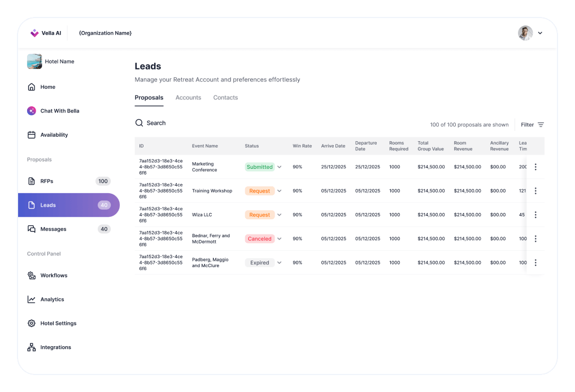Screen dimensions: 575x392
Task: Expand the Submitted status dropdown
Action: pyautogui.click(x=279, y=167)
